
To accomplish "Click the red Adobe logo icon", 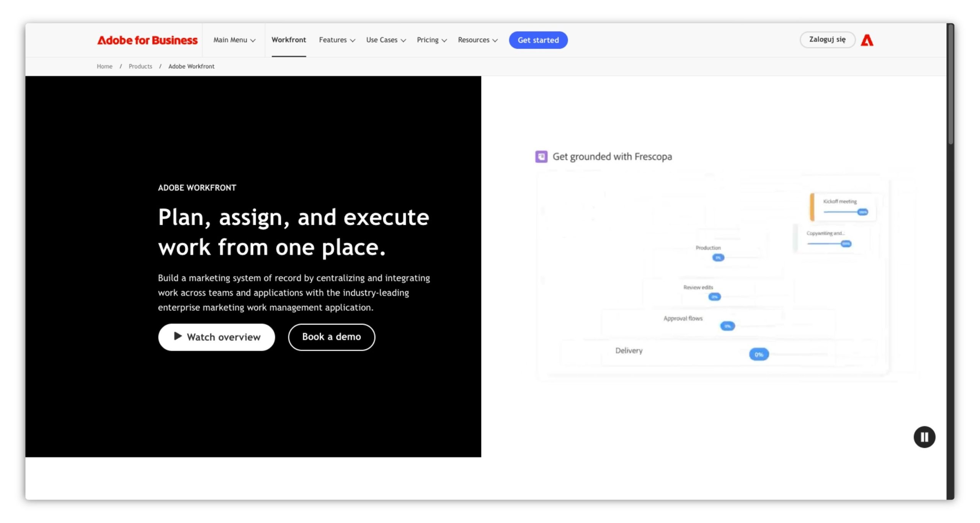I will 867,40.
